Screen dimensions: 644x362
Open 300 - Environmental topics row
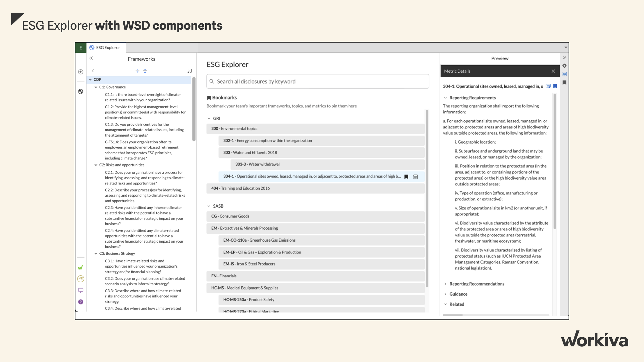pyautogui.click(x=315, y=129)
